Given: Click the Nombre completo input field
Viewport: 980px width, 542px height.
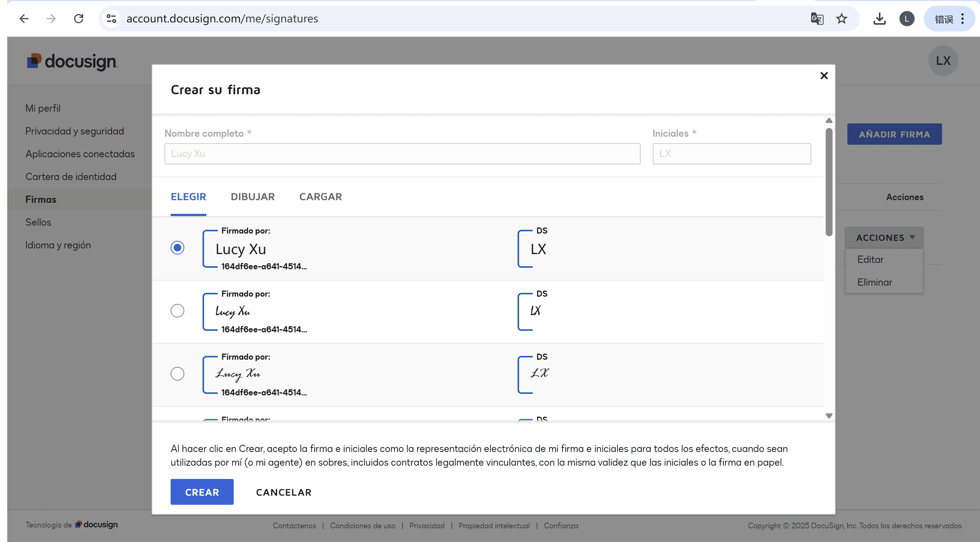Looking at the screenshot, I should tap(402, 154).
